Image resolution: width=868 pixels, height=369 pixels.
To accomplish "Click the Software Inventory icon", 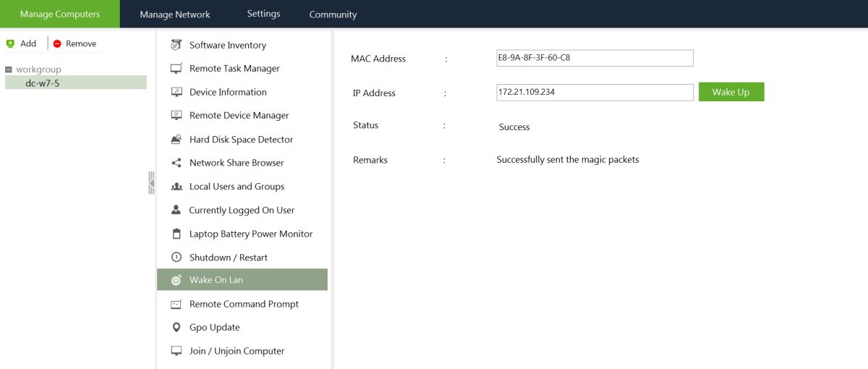I will point(176,45).
